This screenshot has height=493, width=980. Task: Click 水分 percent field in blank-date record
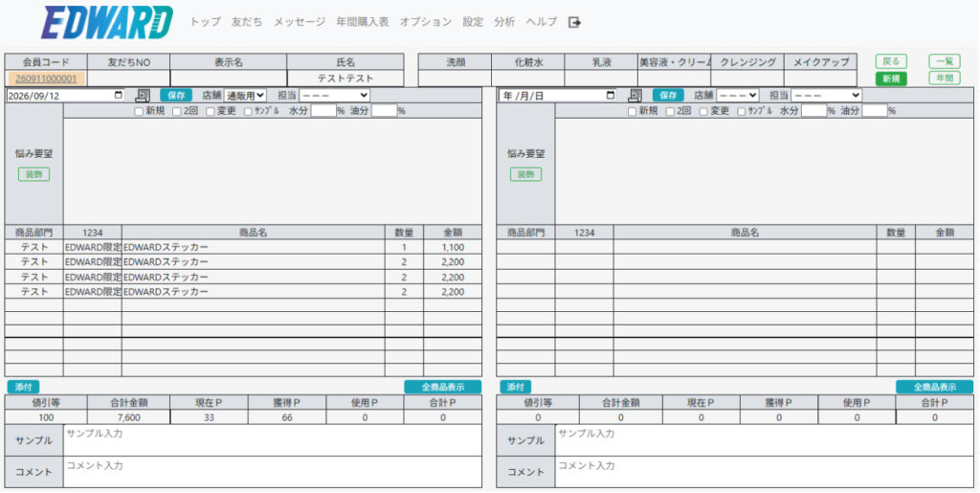[814, 111]
